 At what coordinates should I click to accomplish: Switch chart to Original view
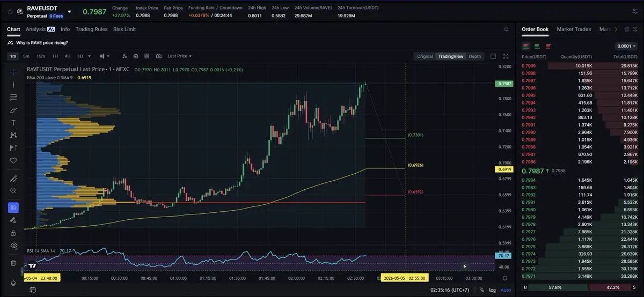[425, 56]
